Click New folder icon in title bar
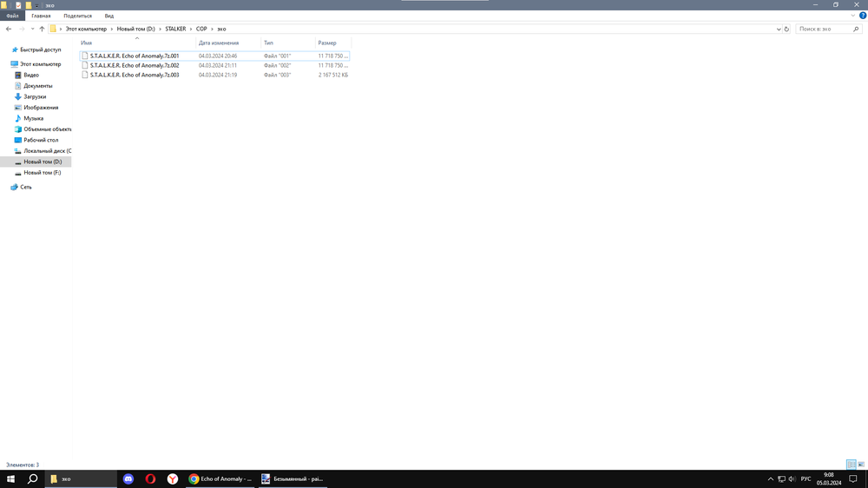The height and width of the screenshot is (488, 868). click(29, 5)
